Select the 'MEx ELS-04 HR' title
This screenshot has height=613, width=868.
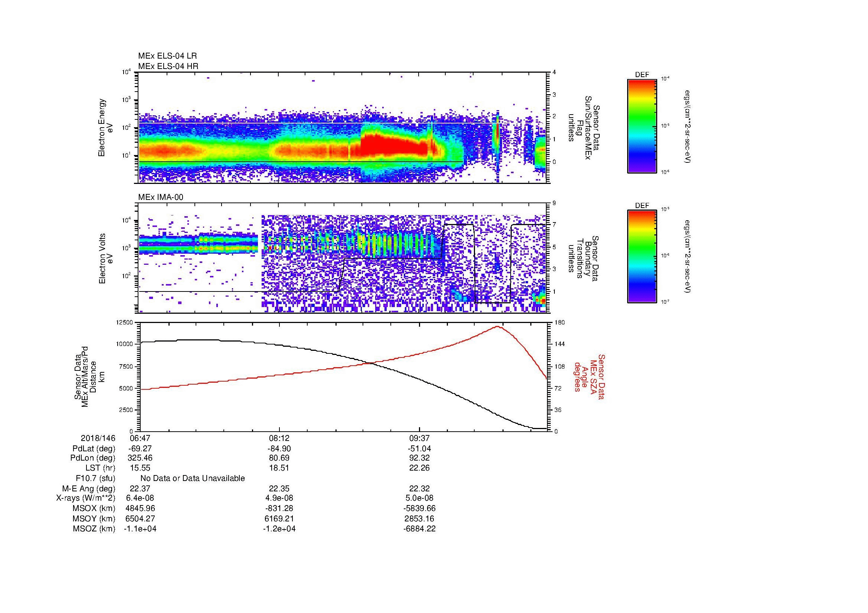pos(168,66)
